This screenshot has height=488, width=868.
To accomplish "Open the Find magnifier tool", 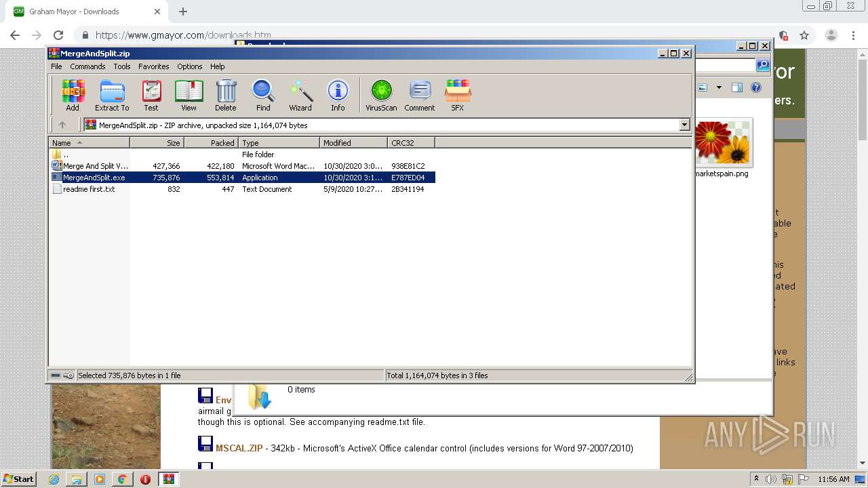I will coord(263,95).
